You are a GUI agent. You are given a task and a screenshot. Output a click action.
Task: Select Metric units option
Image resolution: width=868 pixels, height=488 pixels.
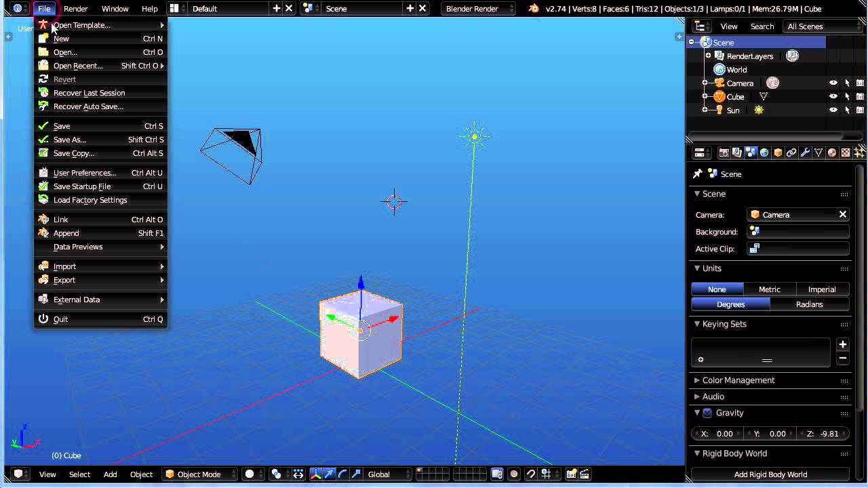point(770,289)
